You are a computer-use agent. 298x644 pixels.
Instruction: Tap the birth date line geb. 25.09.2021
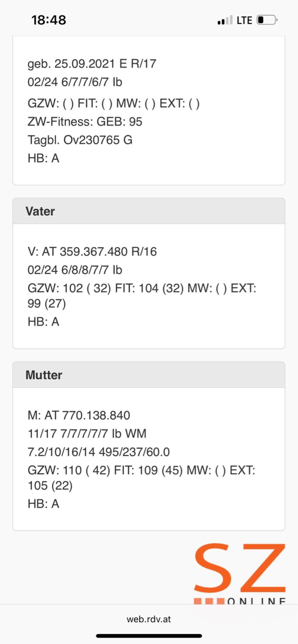pos(92,64)
